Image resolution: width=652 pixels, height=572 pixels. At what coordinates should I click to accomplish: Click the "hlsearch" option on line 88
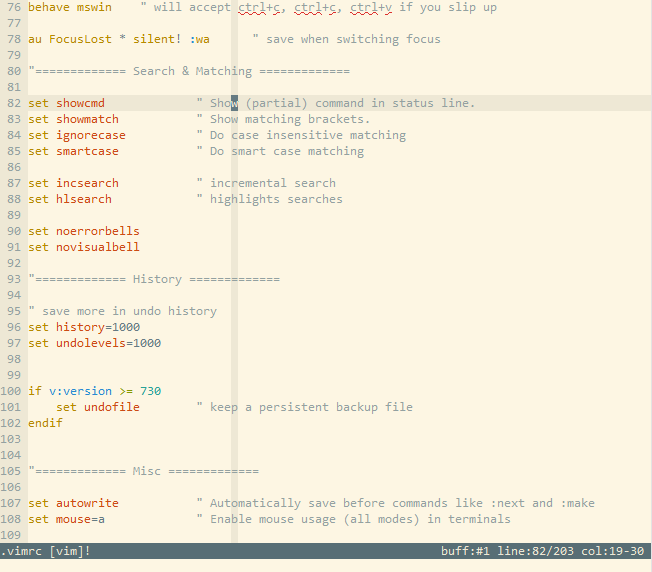coord(83,199)
